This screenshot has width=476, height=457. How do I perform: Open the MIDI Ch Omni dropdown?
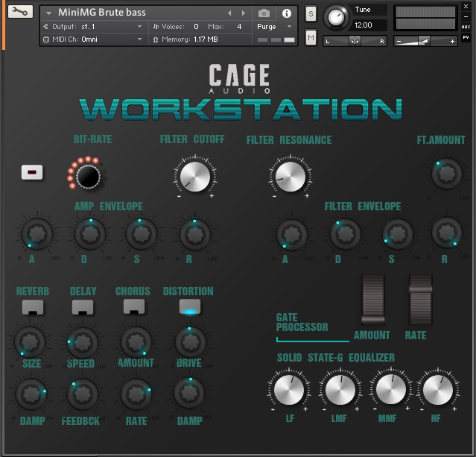coord(95,40)
